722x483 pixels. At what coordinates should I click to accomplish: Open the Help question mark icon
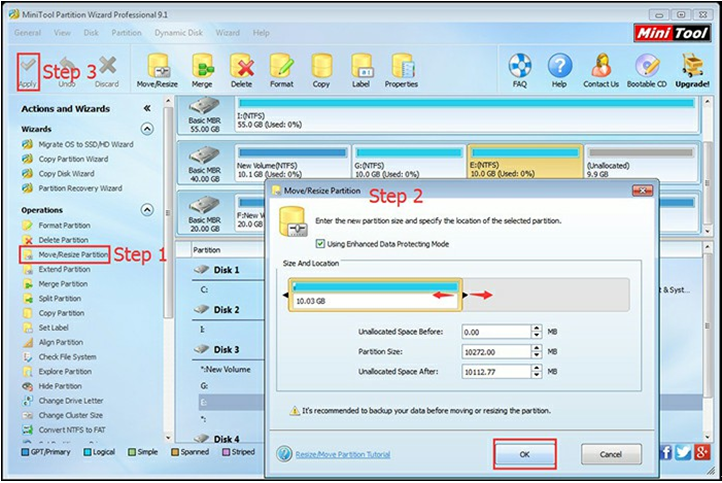(x=559, y=65)
